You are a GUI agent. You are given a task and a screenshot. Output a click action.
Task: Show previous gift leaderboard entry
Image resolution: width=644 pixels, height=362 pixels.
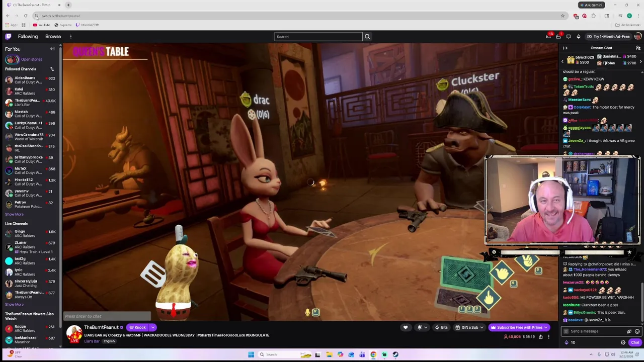coord(562,61)
